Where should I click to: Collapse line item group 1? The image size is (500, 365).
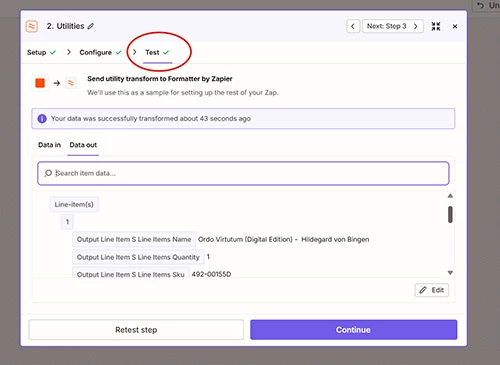[x=67, y=222]
